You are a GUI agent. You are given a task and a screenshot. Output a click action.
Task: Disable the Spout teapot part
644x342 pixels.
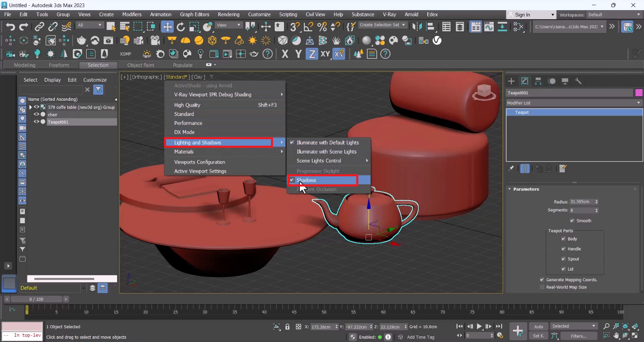point(563,259)
